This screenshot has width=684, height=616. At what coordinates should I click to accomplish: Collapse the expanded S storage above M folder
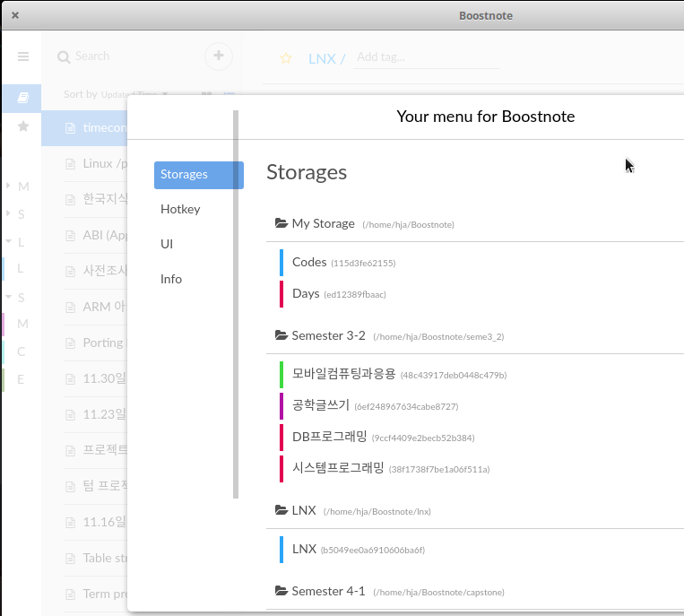point(8,297)
